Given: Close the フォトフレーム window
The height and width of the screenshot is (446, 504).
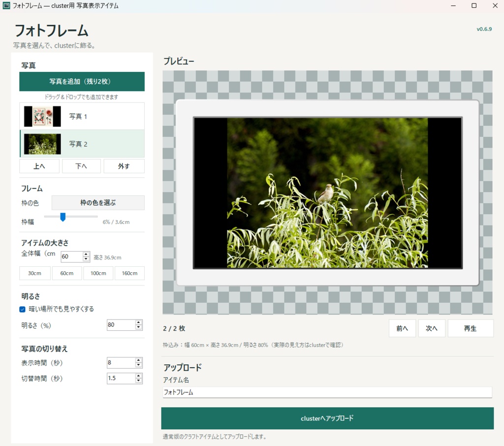Looking at the screenshot, I should tap(495, 6).
